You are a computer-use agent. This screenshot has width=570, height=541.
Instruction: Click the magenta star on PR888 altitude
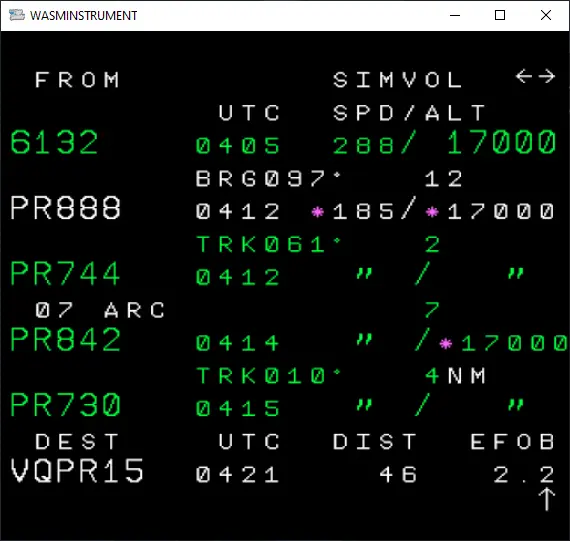pyautogui.click(x=432, y=212)
